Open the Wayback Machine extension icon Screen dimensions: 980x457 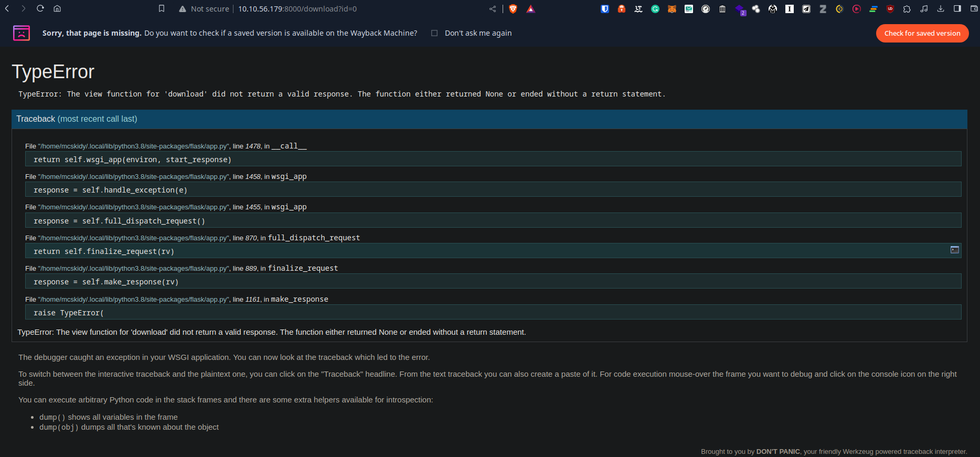[x=722, y=9]
